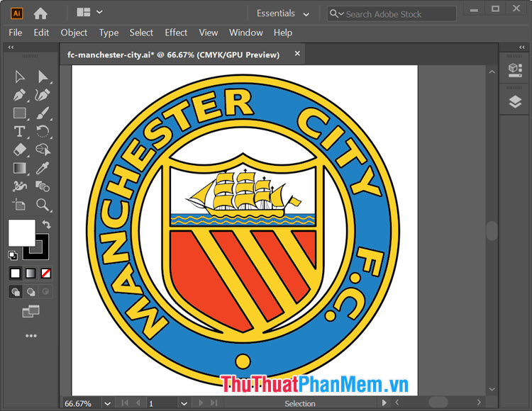Enable Draw Inside mode
The height and width of the screenshot is (411, 532).
click(x=45, y=292)
